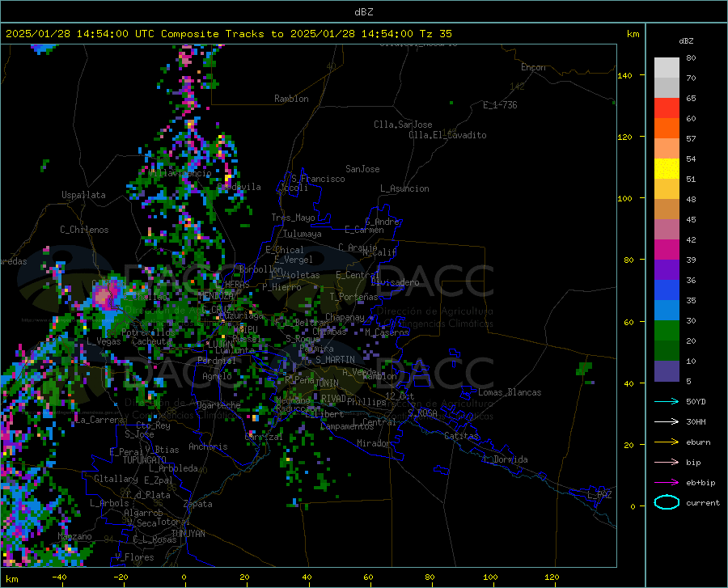Click the Ramblon label near the top

(x=291, y=99)
